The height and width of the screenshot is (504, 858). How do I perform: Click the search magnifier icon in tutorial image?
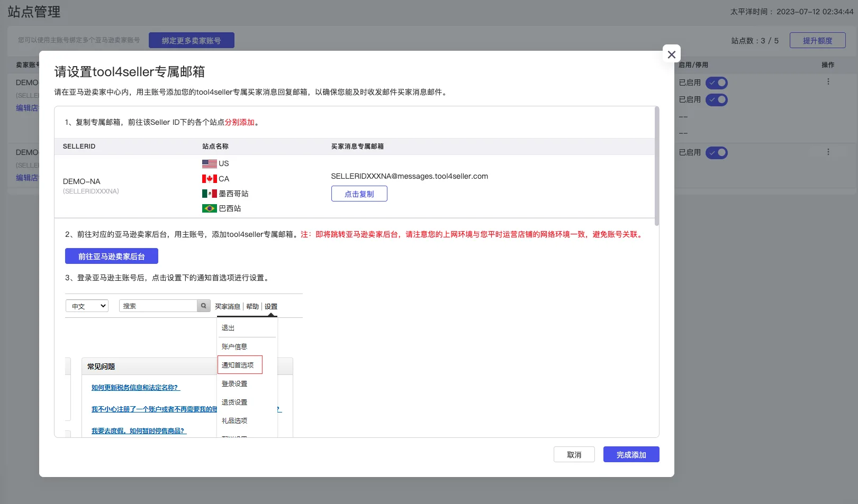(204, 306)
